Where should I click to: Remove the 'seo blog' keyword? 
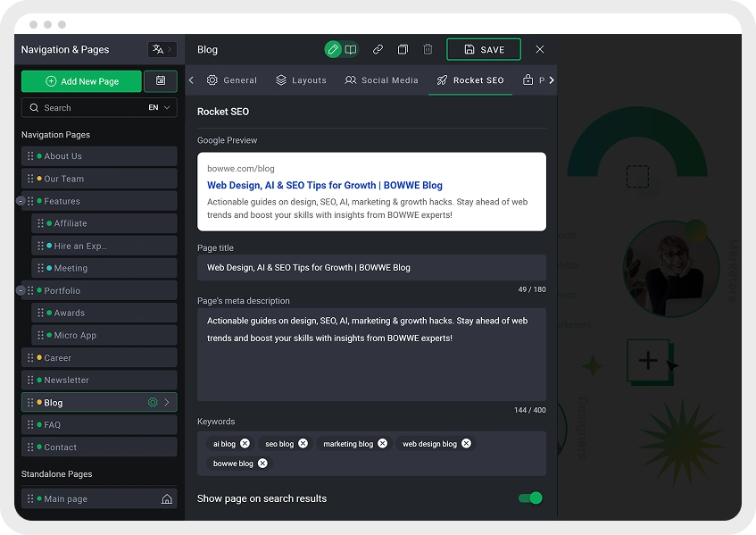(x=303, y=443)
